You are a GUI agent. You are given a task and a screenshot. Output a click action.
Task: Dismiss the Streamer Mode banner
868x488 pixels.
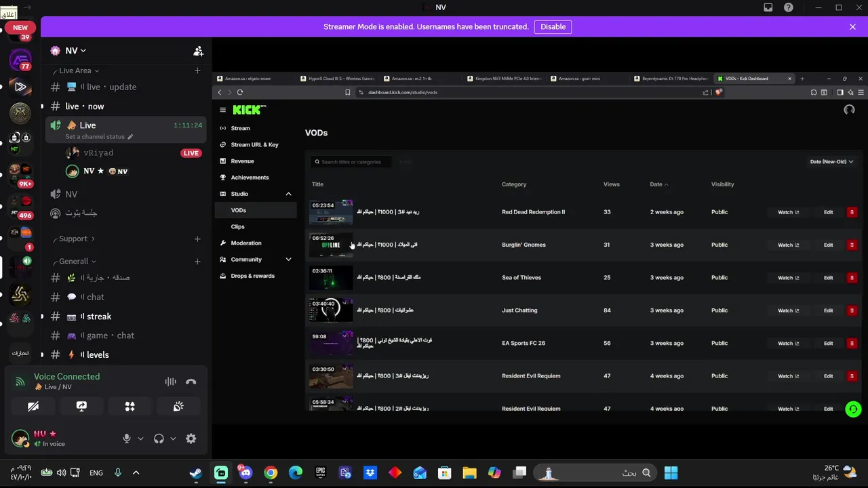coord(852,27)
